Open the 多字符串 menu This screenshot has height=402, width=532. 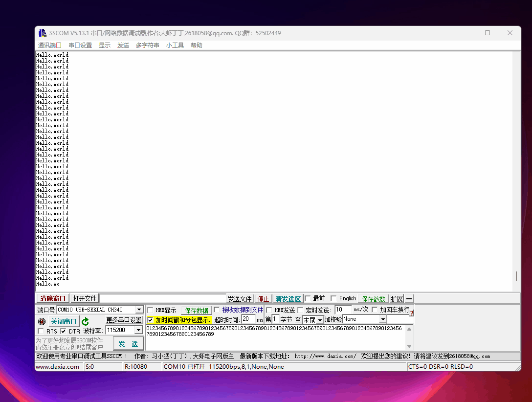148,45
